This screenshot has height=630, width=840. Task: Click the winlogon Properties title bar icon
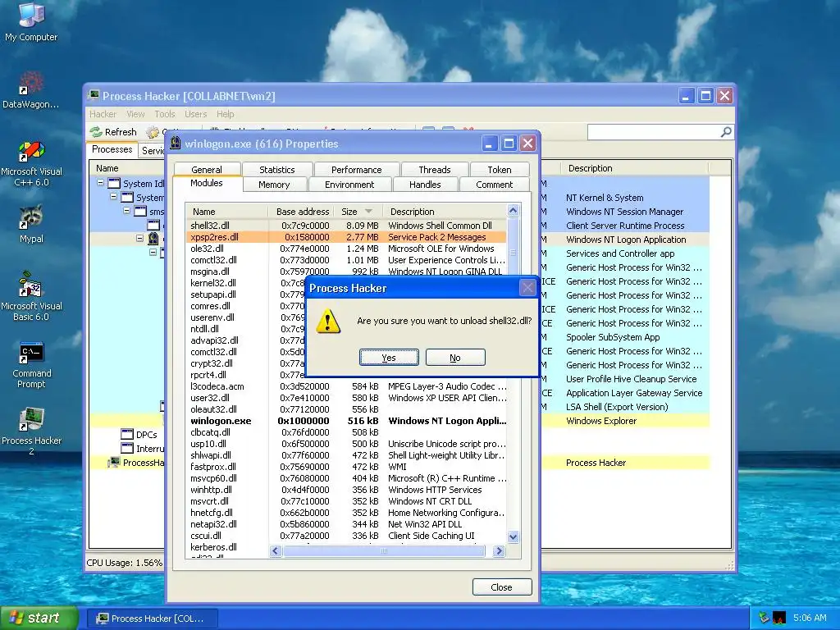click(x=176, y=144)
